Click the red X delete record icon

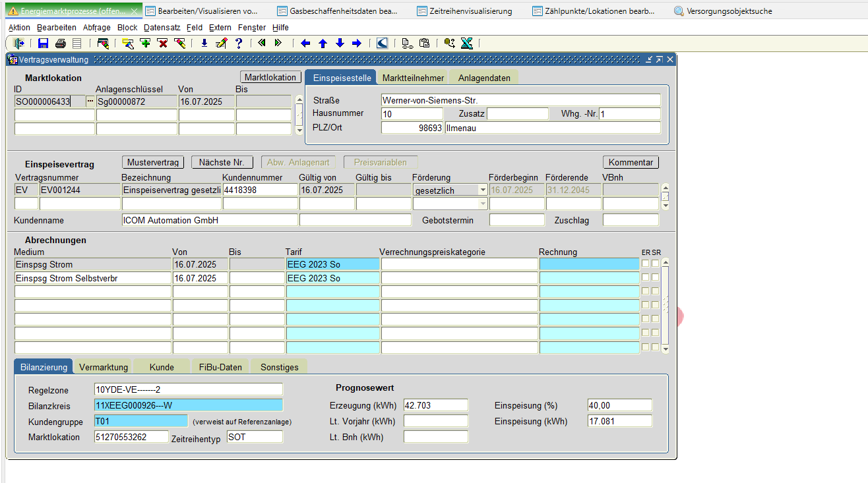(x=162, y=43)
